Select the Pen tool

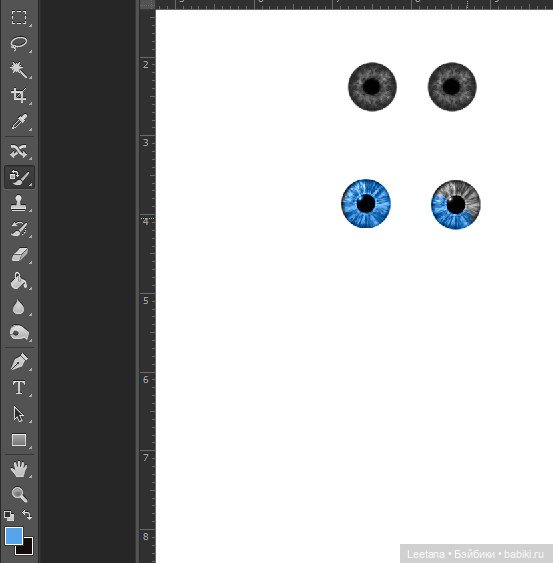click(19, 362)
